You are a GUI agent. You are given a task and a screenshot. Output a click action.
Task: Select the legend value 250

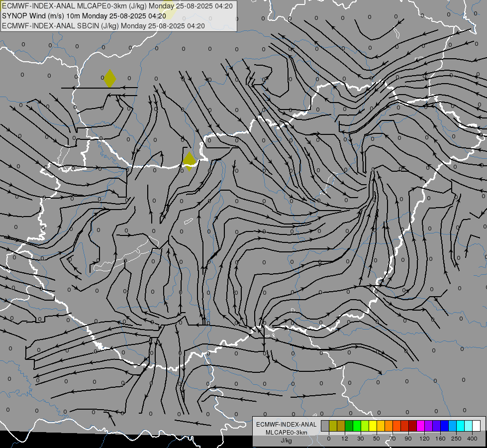click(x=456, y=439)
